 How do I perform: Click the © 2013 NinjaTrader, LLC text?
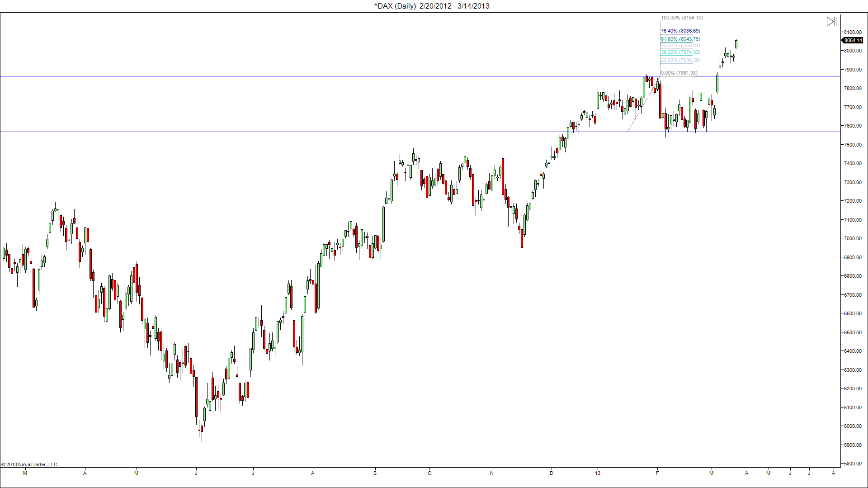[x=29, y=464]
